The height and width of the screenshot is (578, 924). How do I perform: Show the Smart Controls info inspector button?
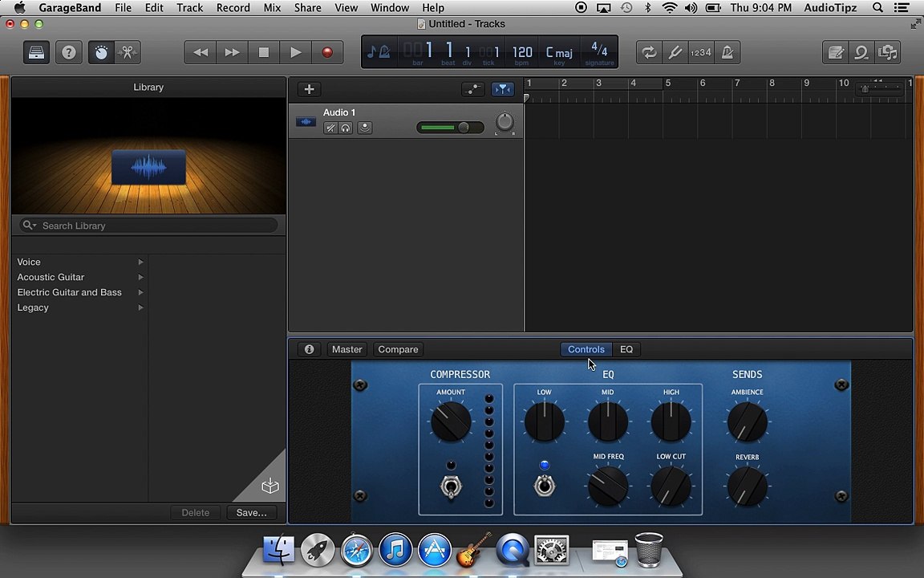click(x=309, y=349)
